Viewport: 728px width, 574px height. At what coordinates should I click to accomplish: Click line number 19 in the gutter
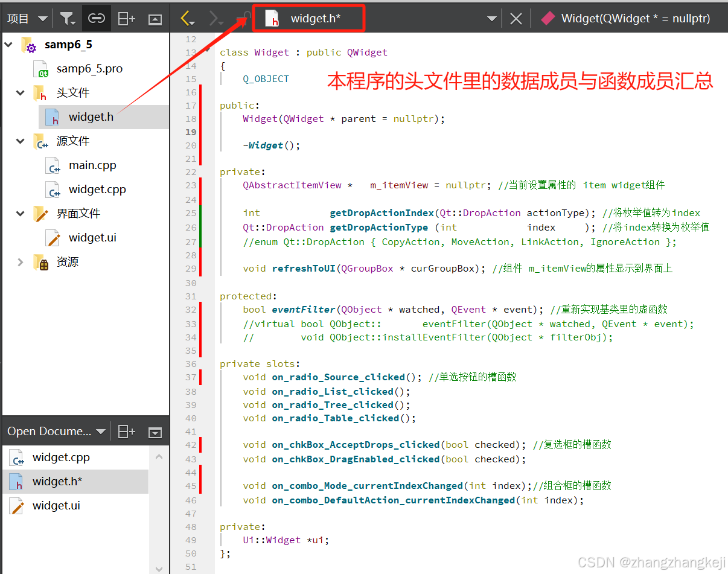click(191, 132)
